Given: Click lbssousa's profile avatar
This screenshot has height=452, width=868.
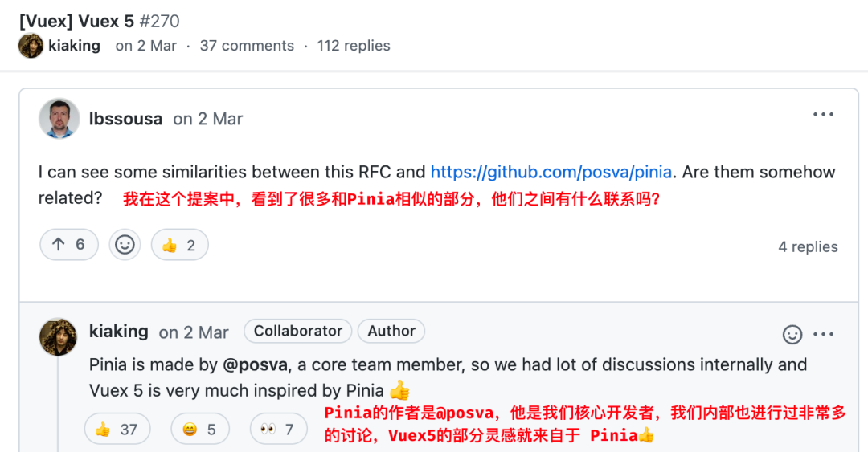Looking at the screenshot, I should [59, 119].
